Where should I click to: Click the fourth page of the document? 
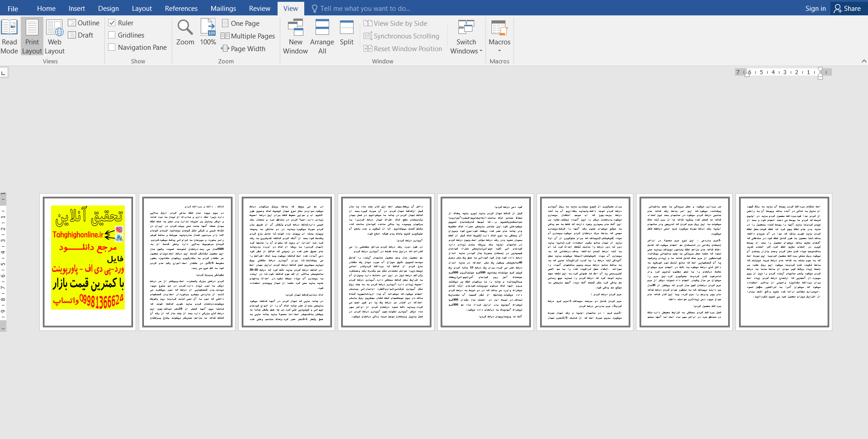[x=386, y=262]
